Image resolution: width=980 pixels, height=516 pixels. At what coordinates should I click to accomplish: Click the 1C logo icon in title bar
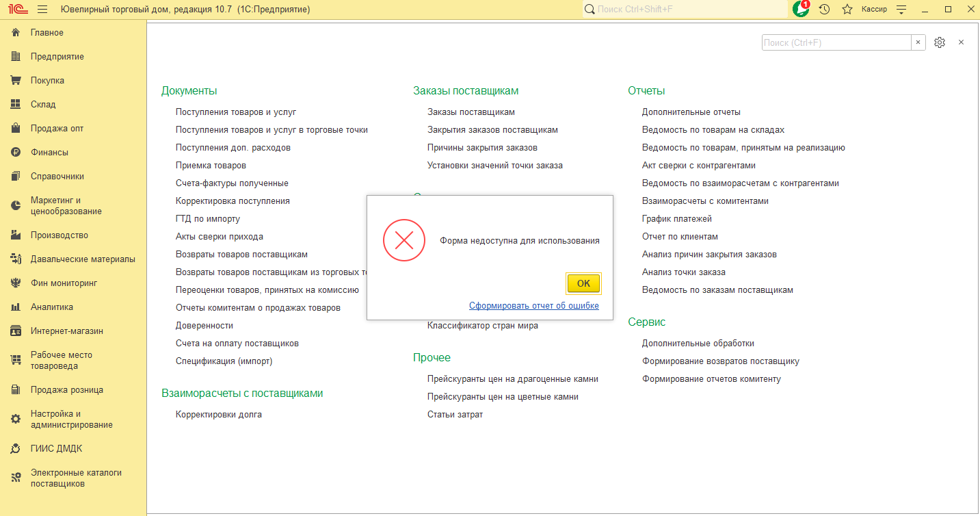point(17,10)
